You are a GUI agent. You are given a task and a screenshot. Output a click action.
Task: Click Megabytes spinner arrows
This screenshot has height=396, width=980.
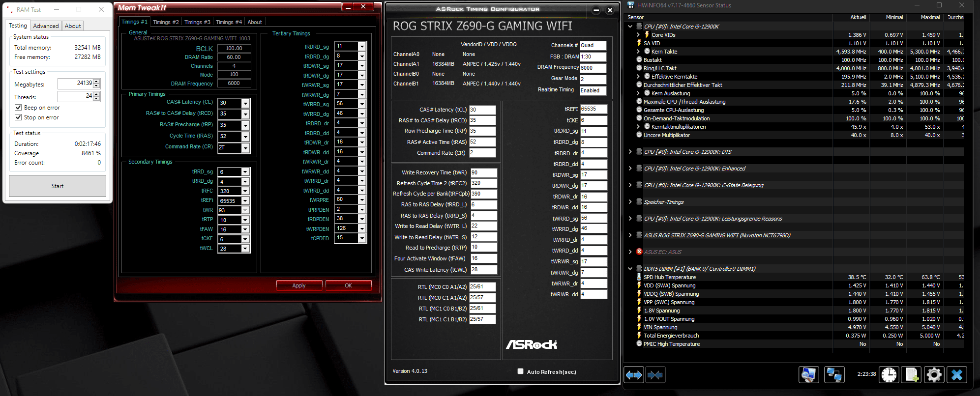click(96, 84)
